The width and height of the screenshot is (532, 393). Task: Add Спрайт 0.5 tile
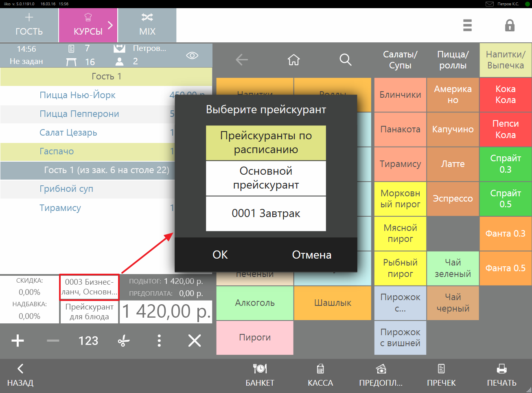[x=506, y=199]
